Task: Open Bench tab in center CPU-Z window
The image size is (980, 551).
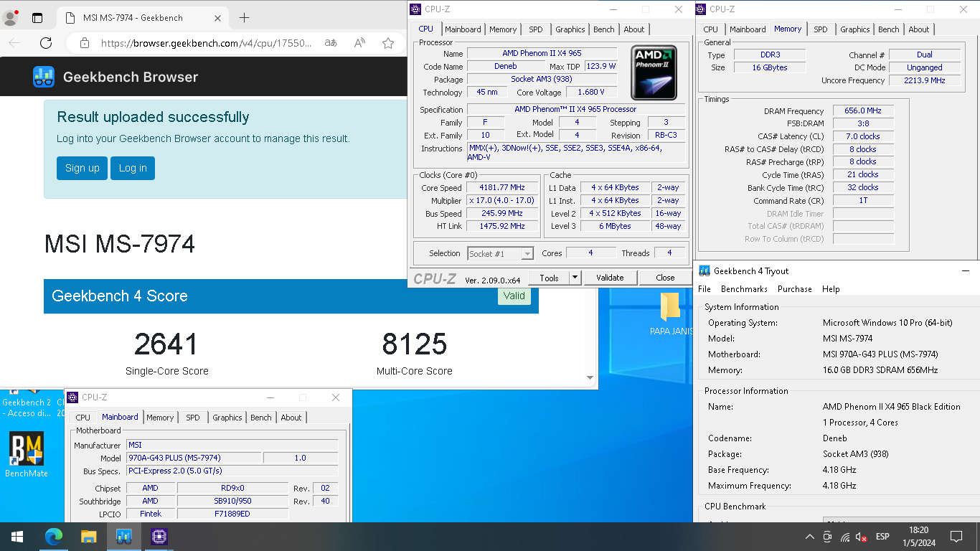Action: coord(604,29)
